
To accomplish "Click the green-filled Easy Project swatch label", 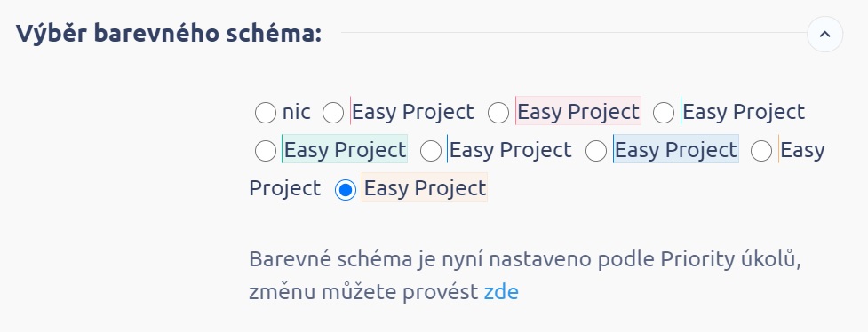I will [x=345, y=149].
